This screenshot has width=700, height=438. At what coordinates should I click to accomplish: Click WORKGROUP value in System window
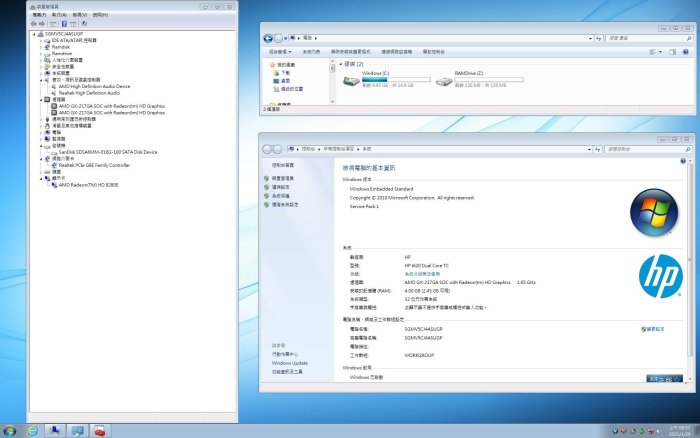[x=419, y=355]
